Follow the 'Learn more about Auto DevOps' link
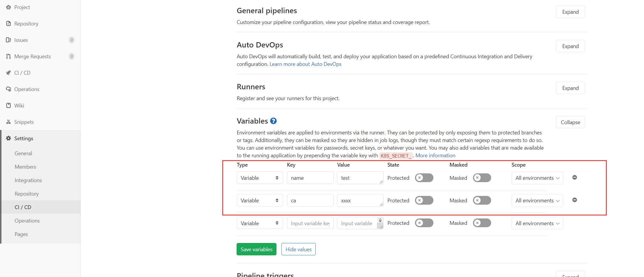644x277 pixels. click(x=305, y=64)
